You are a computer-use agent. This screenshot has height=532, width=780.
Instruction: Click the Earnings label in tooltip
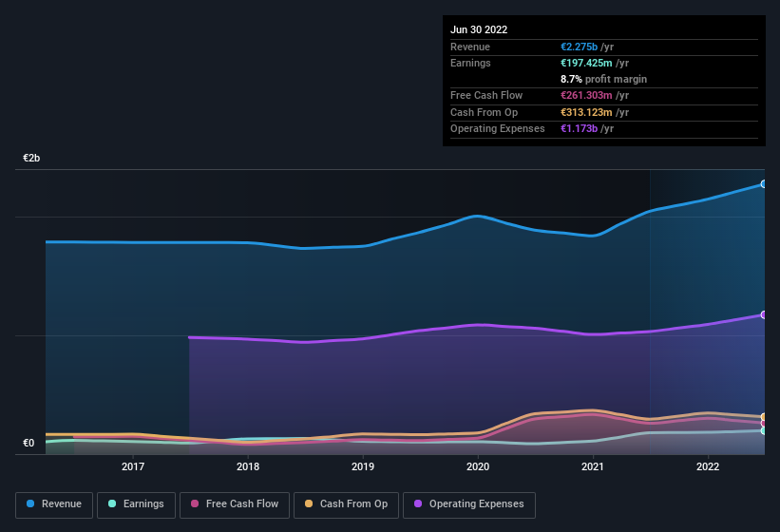(470, 63)
